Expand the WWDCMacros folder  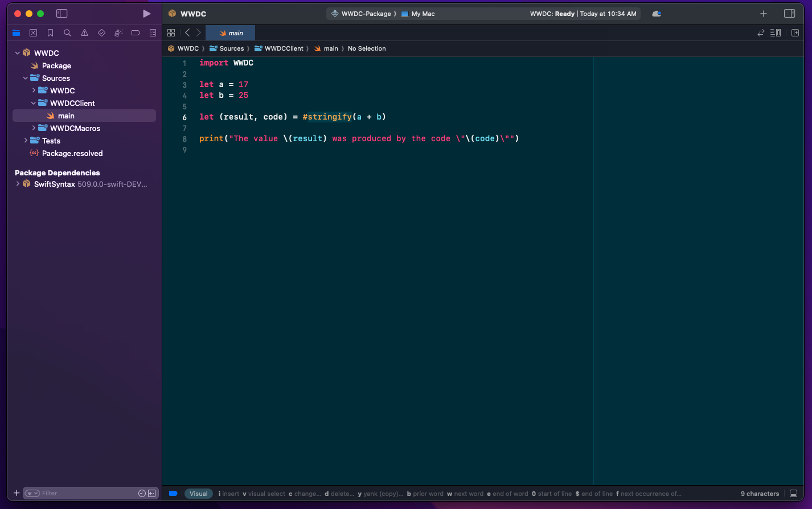click(34, 128)
